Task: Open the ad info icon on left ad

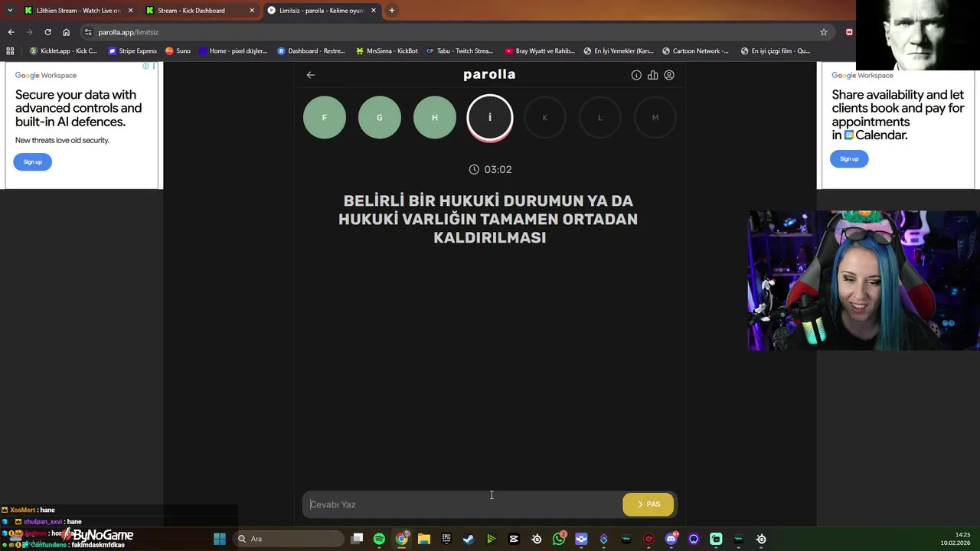Action: (145, 67)
